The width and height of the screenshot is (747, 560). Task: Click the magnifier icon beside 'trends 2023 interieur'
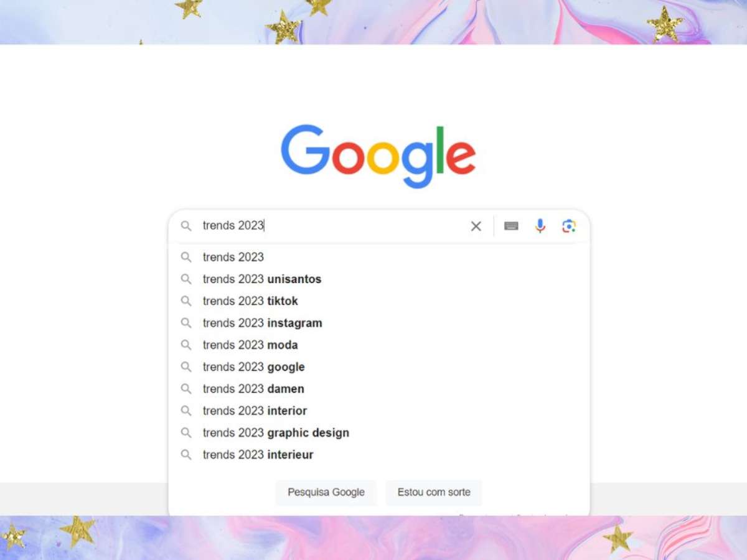click(186, 455)
